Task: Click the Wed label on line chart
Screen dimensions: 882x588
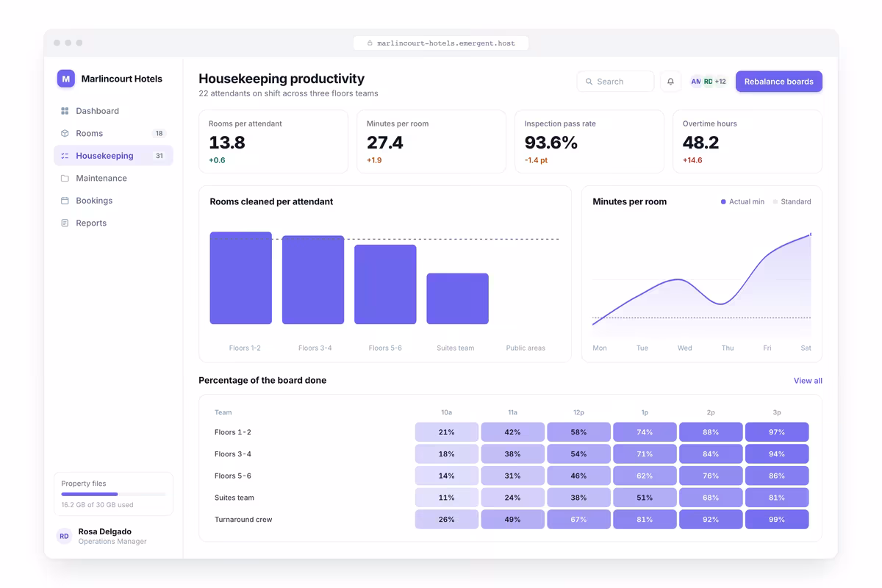Action: (x=684, y=348)
